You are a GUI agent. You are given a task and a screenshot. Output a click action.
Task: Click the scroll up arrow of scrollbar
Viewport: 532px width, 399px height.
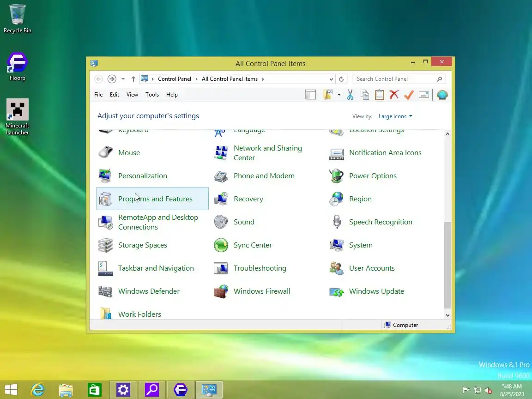pyautogui.click(x=447, y=134)
